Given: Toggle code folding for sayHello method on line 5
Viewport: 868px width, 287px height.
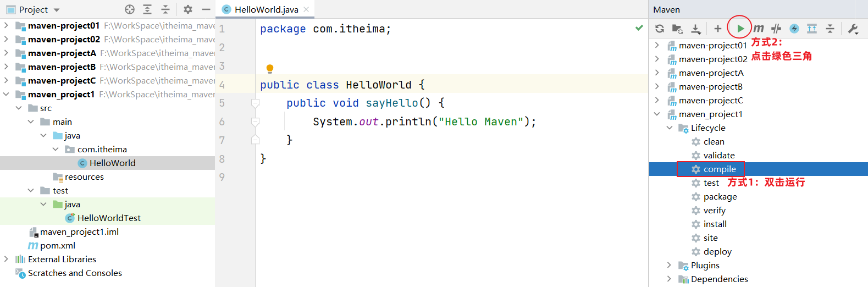Looking at the screenshot, I should (x=255, y=103).
